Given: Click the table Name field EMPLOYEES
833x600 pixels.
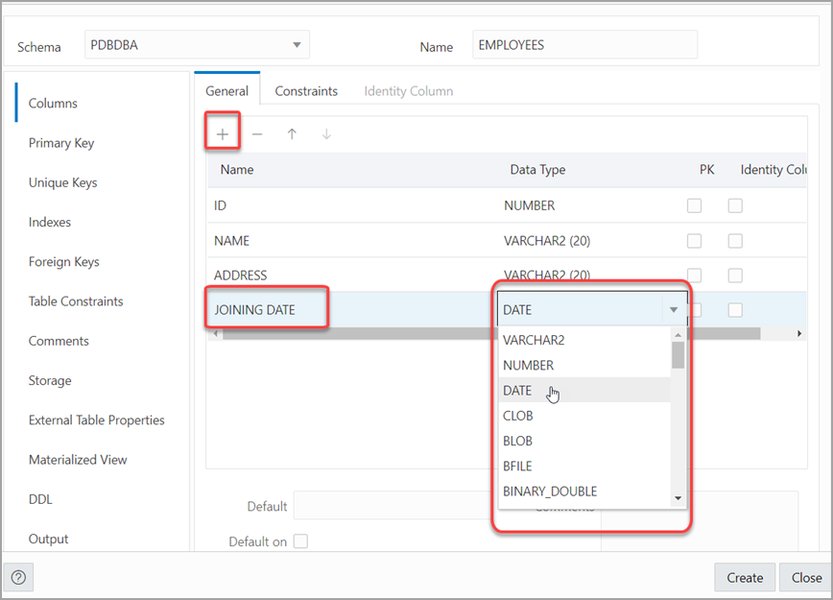Looking at the screenshot, I should pos(585,45).
